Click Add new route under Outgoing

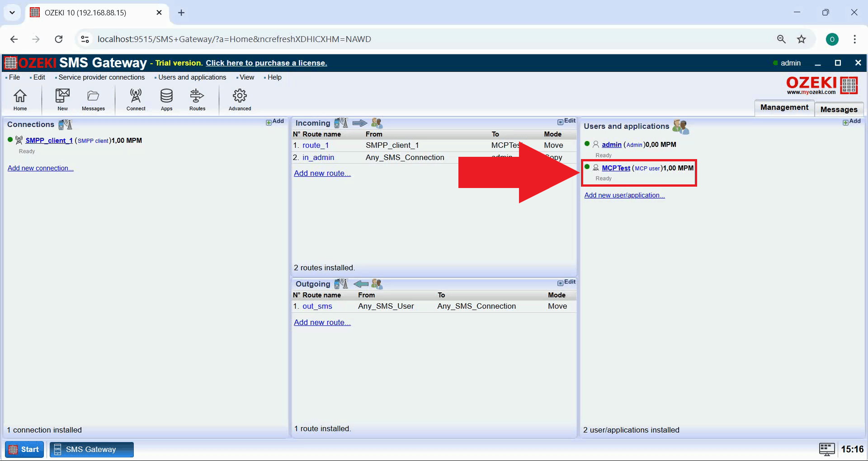point(322,322)
